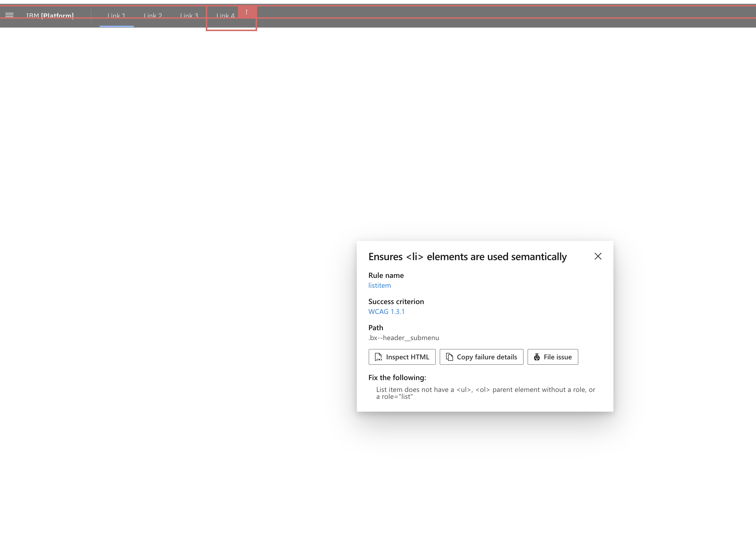
Task: Click the list item fix instruction text
Action: click(485, 393)
